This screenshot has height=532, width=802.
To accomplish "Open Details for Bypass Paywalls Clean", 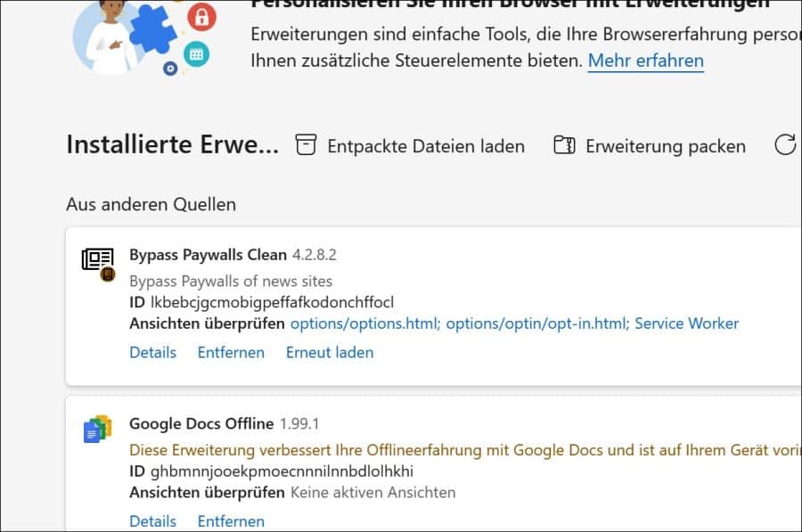I will pos(152,353).
